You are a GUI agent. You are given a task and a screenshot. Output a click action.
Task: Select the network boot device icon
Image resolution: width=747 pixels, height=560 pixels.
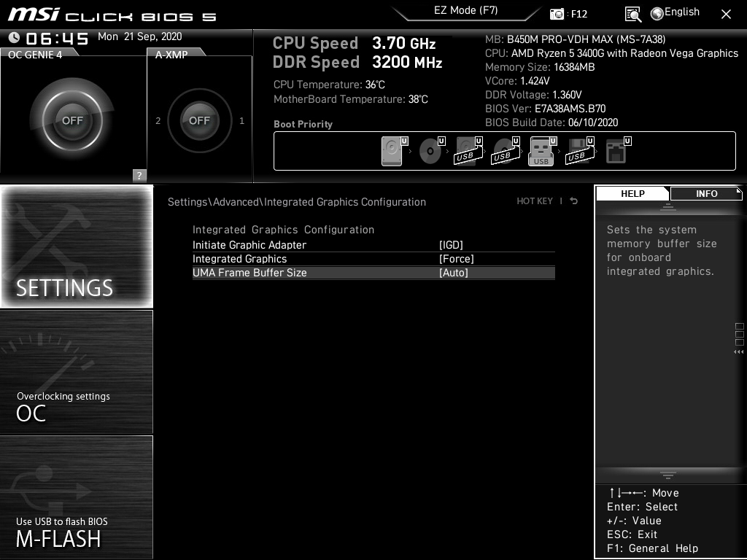coord(617,151)
